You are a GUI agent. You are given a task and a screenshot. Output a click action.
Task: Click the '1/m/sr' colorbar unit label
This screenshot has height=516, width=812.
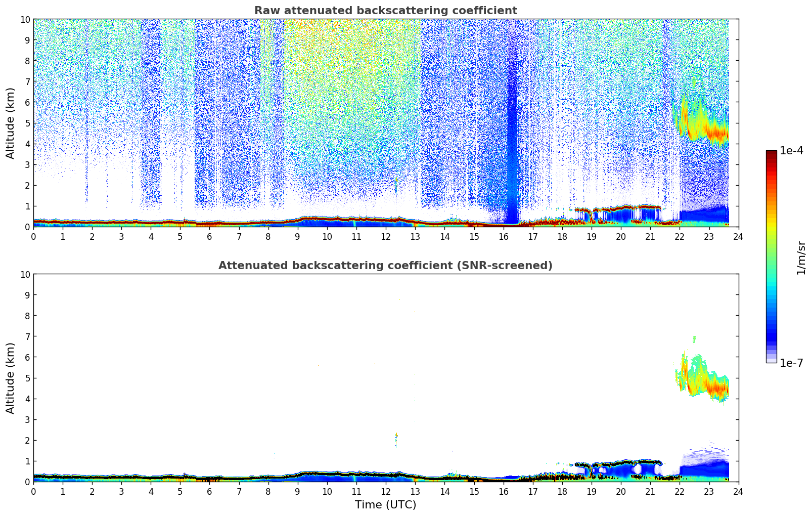(x=801, y=257)
